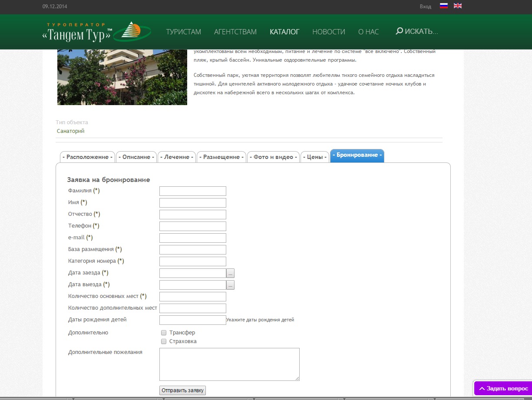The height and width of the screenshot is (400, 532).
Task: Click the Санаторий object type link
Action: pos(71,131)
